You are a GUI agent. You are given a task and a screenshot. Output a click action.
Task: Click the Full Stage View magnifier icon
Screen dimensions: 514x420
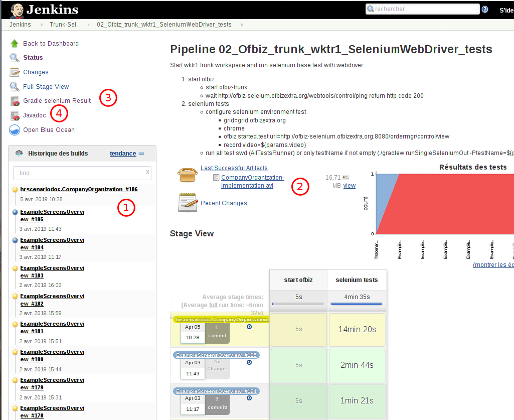(x=15, y=87)
